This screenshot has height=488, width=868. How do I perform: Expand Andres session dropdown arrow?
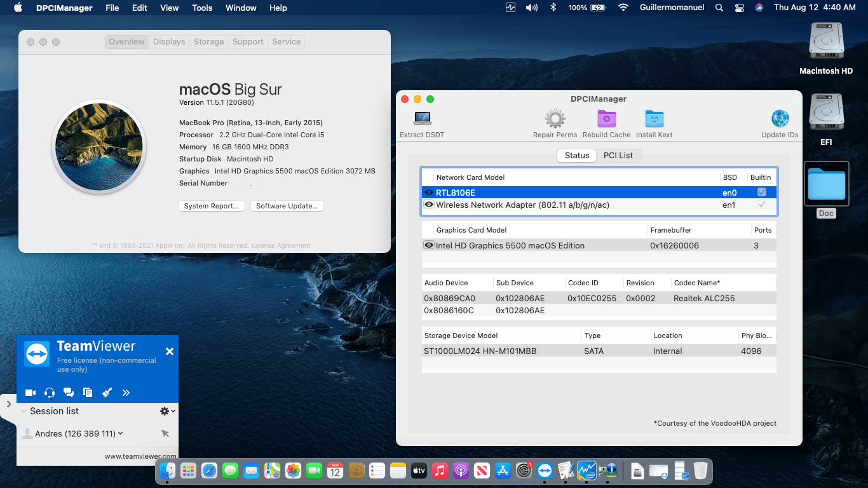click(121, 433)
